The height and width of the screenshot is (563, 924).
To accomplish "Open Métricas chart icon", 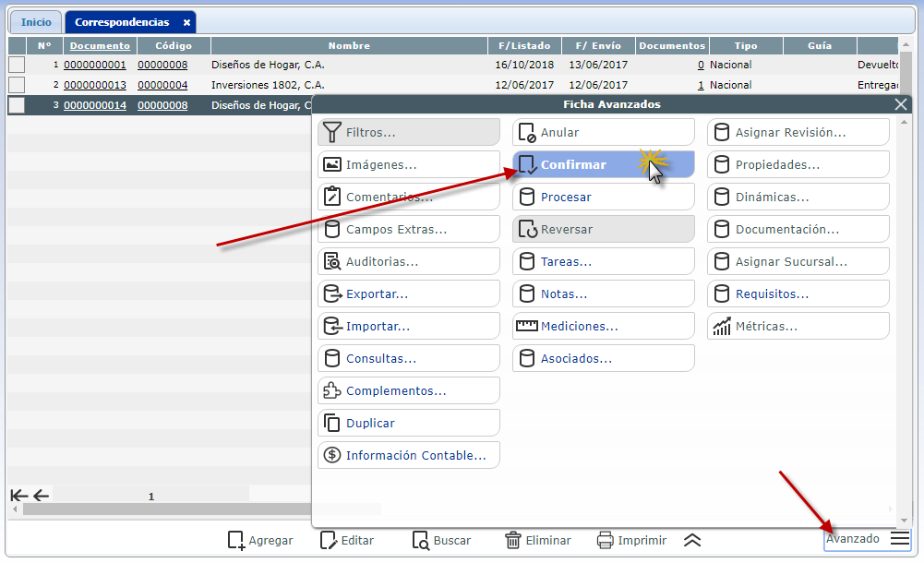I will pos(721,327).
